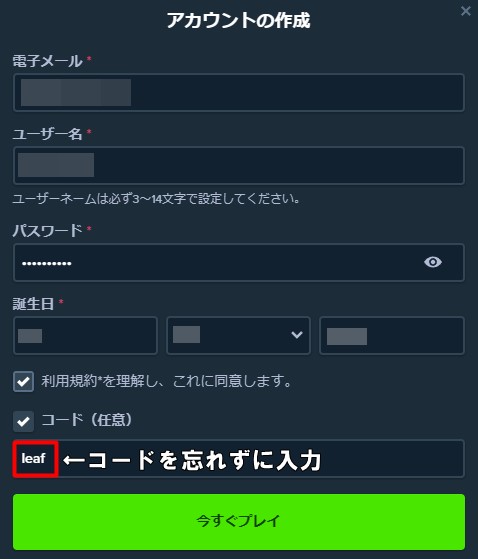This screenshot has height=559, width=478.
Task: Click the アカウントの作成 heading
Action: point(239,20)
